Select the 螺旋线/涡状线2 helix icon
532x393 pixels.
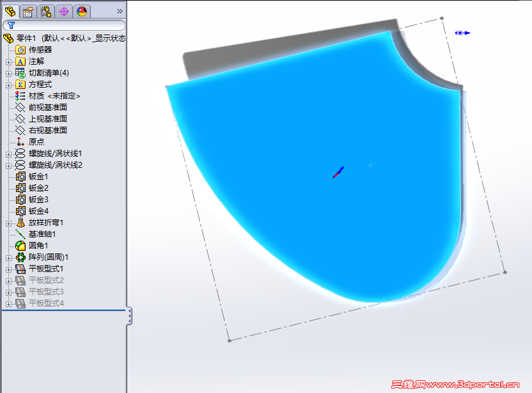point(20,165)
